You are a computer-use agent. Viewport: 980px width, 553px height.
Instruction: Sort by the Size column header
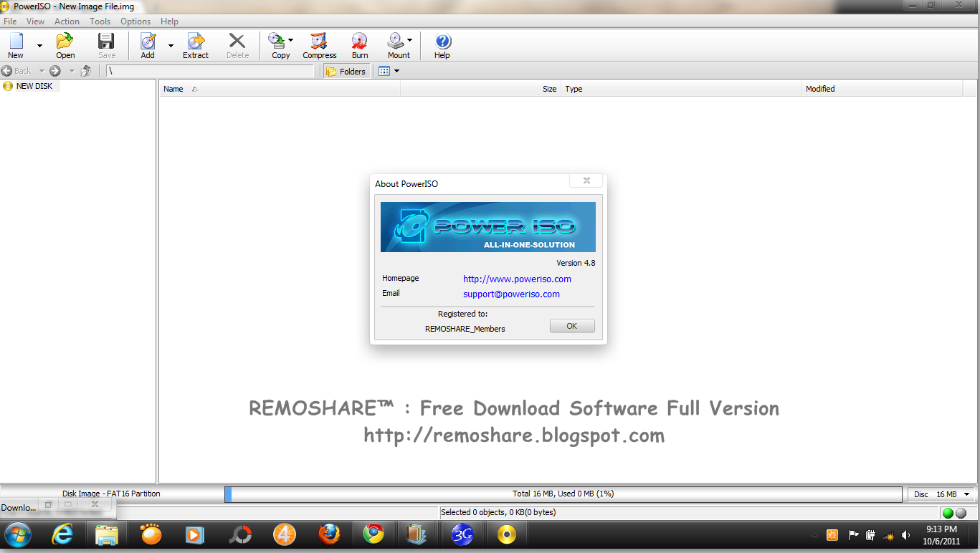pos(480,89)
